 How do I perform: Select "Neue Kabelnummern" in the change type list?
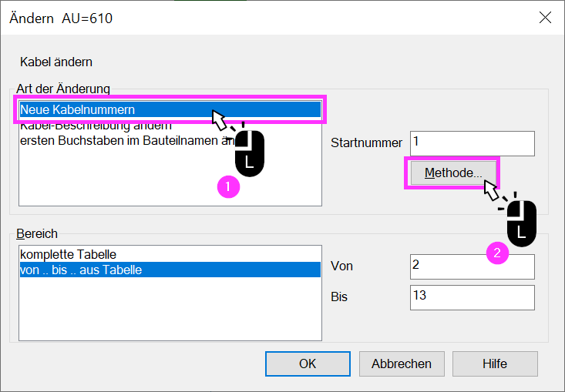click(x=170, y=109)
